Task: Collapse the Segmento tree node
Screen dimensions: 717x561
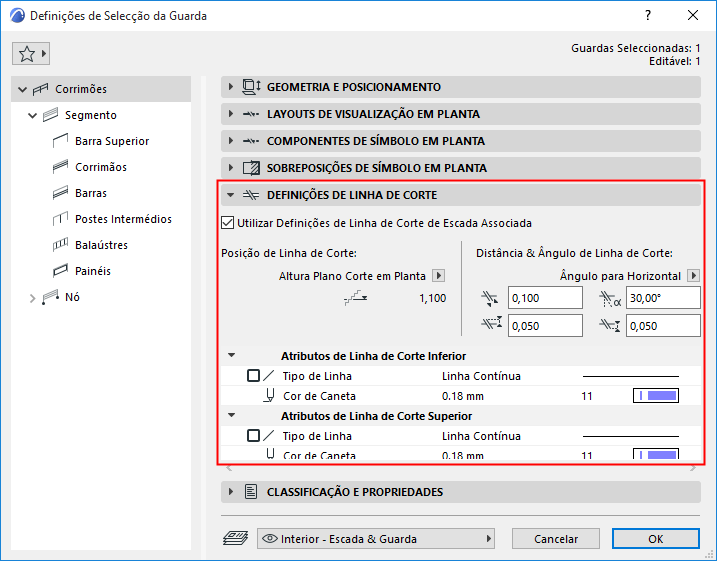Action: pyautogui.click(x=32, y=115)
